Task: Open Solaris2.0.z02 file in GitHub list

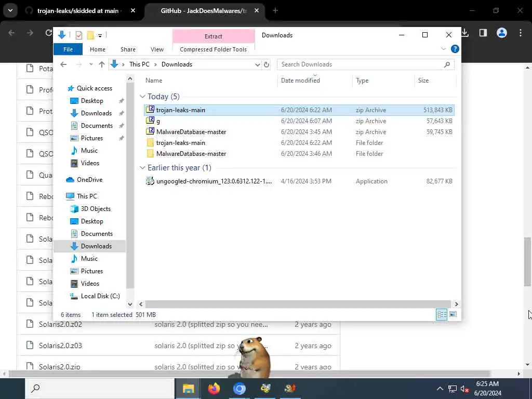Action: [x=60, y=324]
